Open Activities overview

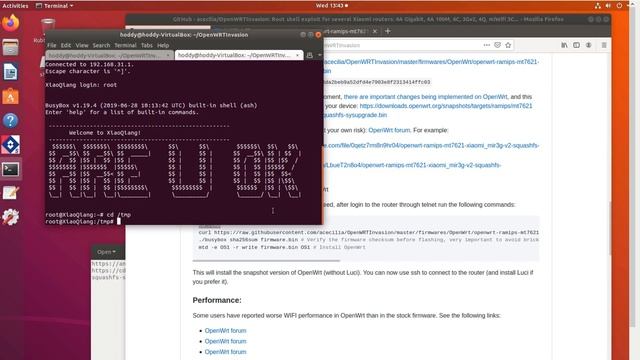click(x=15, y=6)
